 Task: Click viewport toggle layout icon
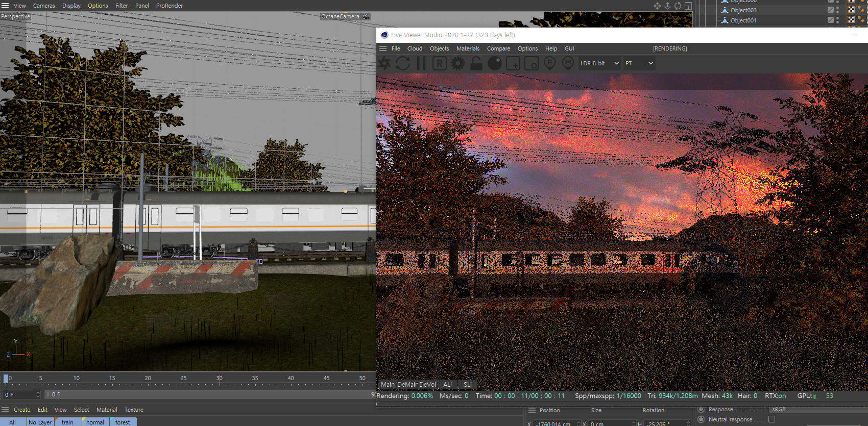(x=688, y=6)
